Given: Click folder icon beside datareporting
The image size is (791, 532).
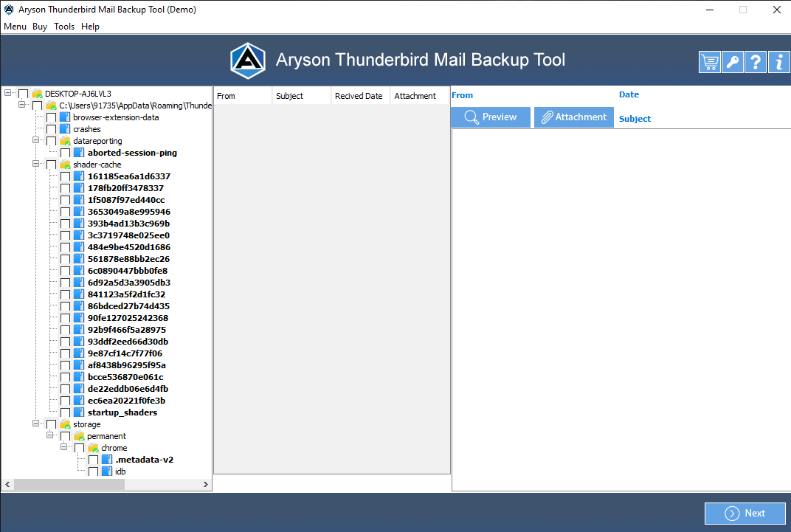Looking at the screenshot, I should pos(65,141).
